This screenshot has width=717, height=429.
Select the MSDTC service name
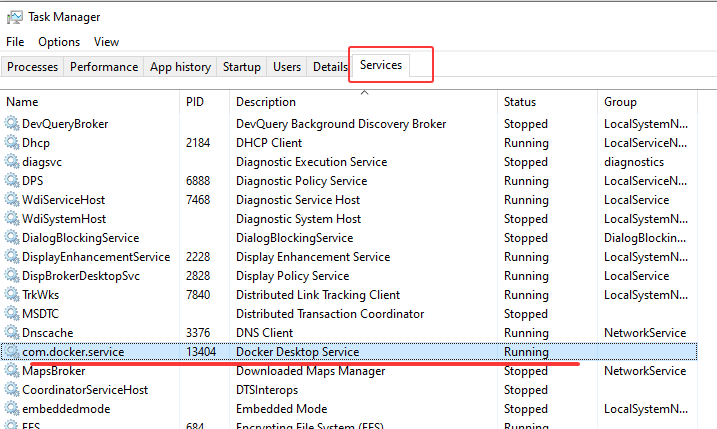click(41, 314)
